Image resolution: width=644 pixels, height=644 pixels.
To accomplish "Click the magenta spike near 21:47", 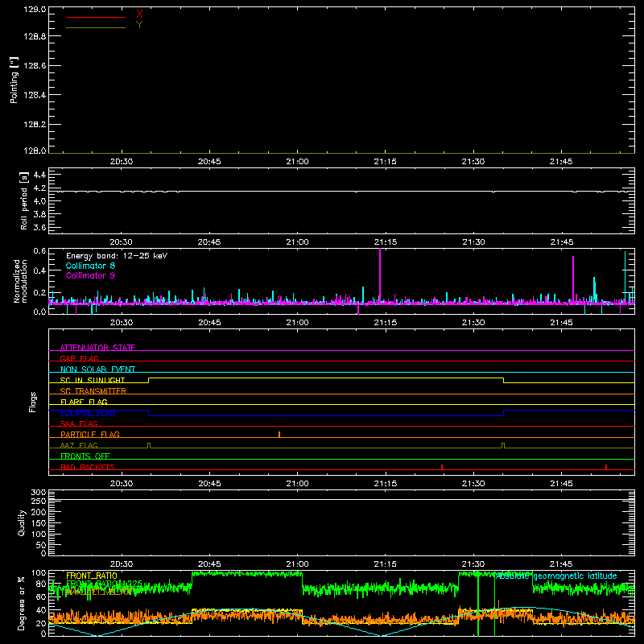I will pyautogui.click(x=573, y=279).
